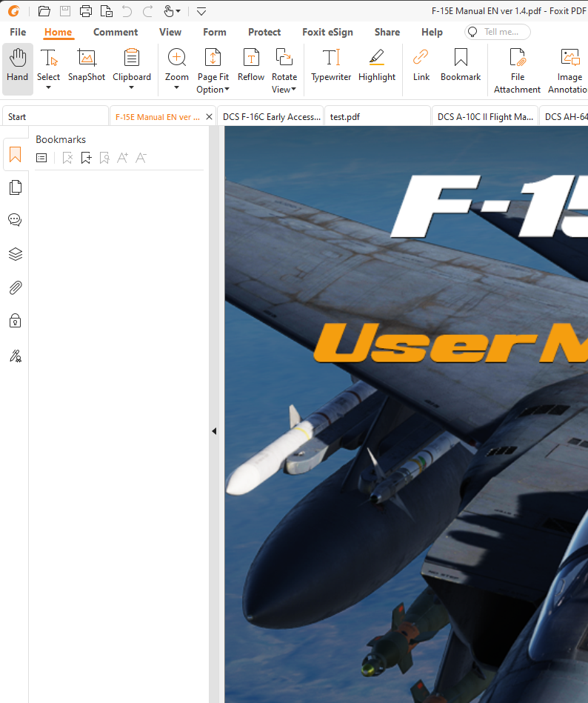This screenshot has width=588, height=703.
Task: Open the Help tab
Action: pyautogui.click(x=432, y=33)
